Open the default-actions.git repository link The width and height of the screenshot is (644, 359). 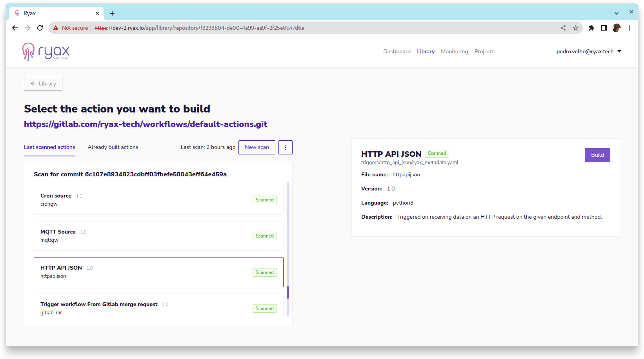click(146, 124)
